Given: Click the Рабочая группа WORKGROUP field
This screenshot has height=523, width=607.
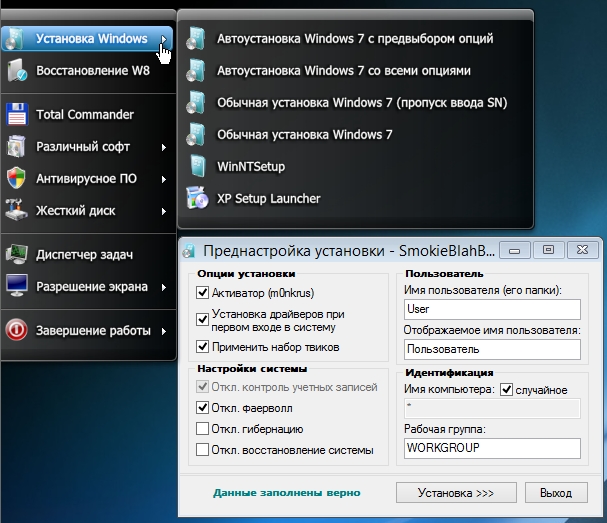Looking at the screenshot, I should tap(492, 448).
